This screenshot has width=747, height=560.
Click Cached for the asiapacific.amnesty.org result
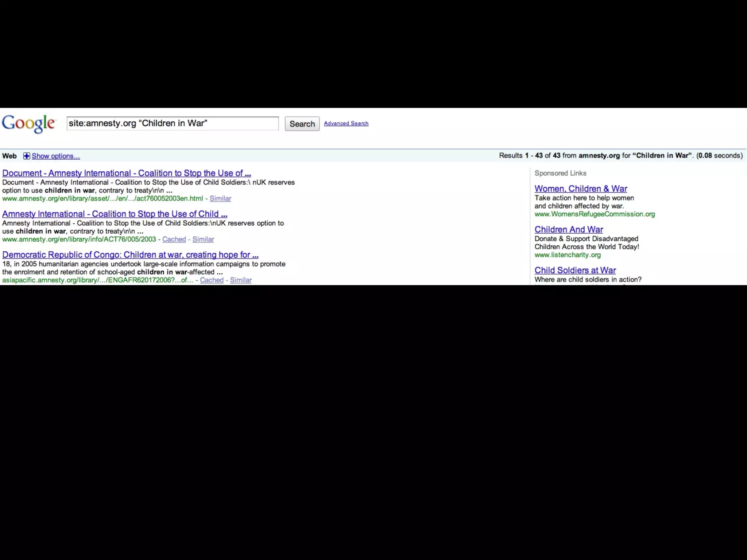coord(212,280)
